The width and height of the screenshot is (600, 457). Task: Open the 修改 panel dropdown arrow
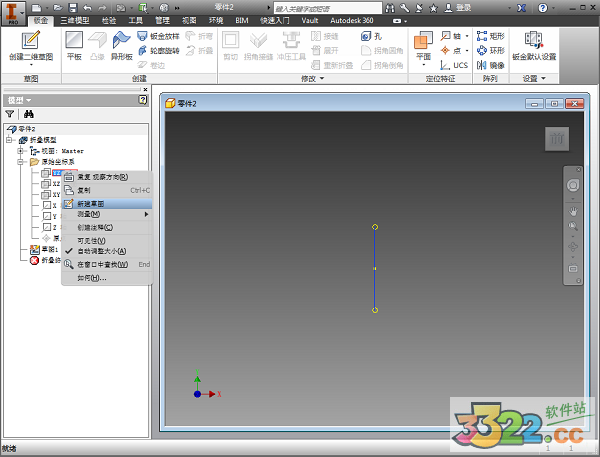pos(322,78)
